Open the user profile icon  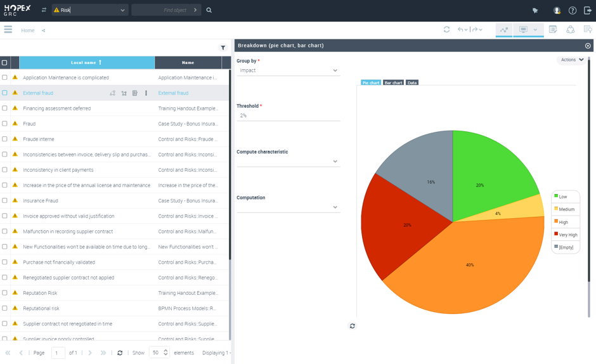(x=557, y=10)
